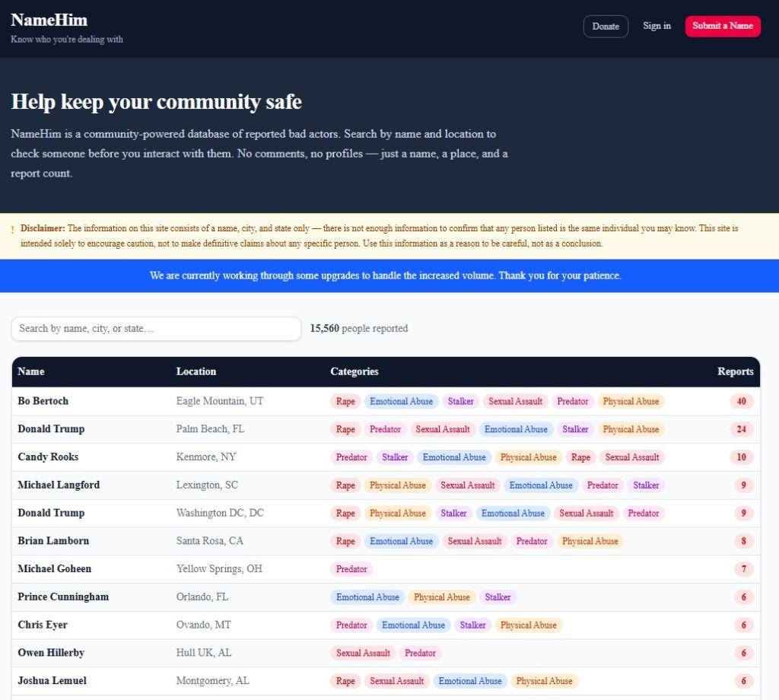
Task: Click the report count badge showing 8
Action: [743, 541]
